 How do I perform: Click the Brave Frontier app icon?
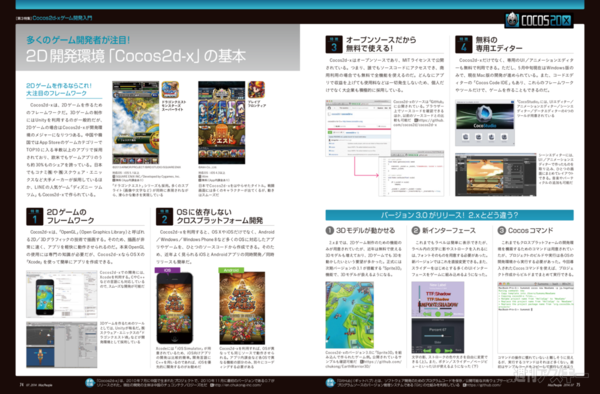coord(256,90)
